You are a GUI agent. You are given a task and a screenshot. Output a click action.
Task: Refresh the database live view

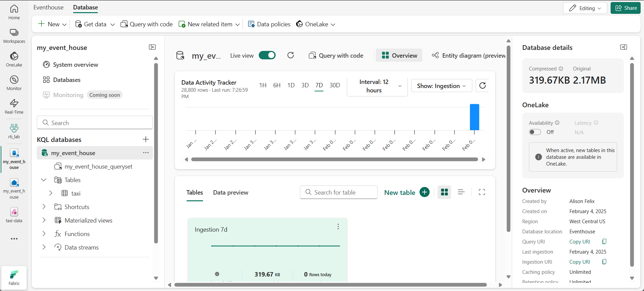click(290, 55)
